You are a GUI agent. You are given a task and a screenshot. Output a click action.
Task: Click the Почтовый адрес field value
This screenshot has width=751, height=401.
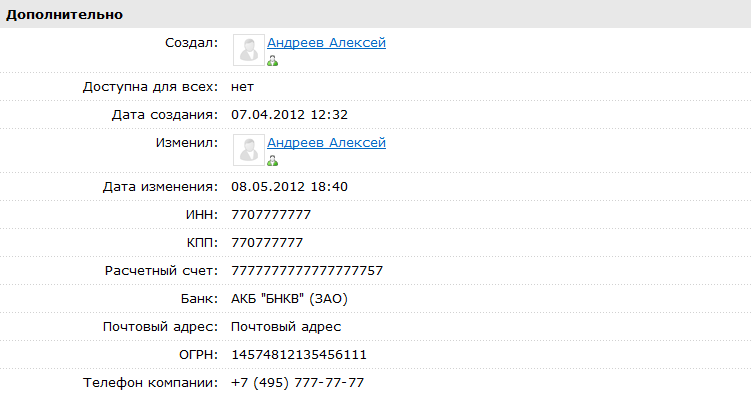[x=286, y=327]
